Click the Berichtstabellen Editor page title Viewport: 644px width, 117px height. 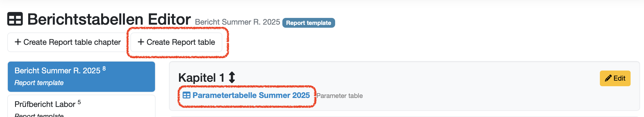tap(109, 19)
